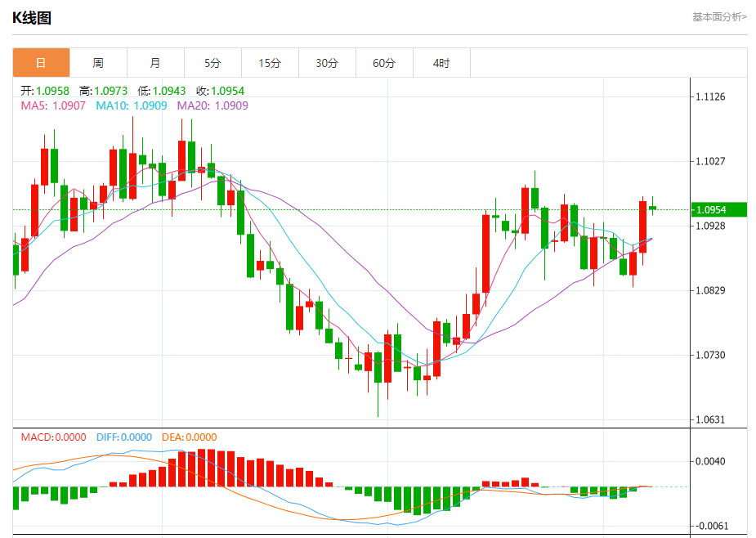
Task: Click the DIFF:0.0000 indicator label
Action: point(124,437)
